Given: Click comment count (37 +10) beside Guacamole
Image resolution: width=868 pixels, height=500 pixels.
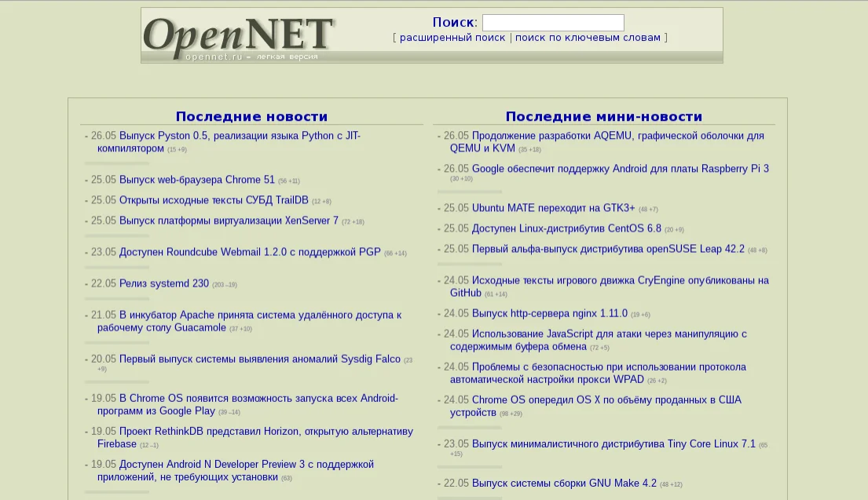Looking at the screenshot, I should [x=241, y=329].
